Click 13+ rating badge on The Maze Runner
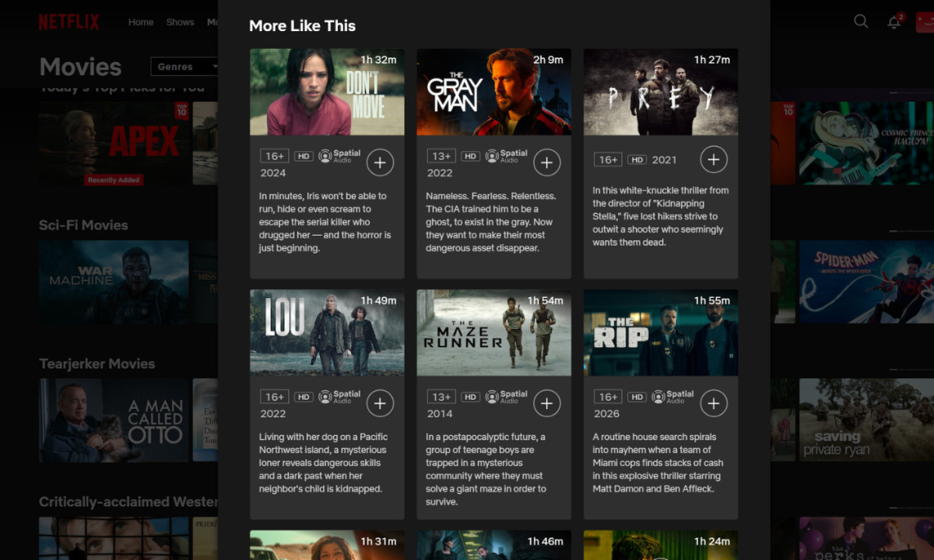Image resolution: width=934 pixels, height=560 pixels. (x=441, y=397)
